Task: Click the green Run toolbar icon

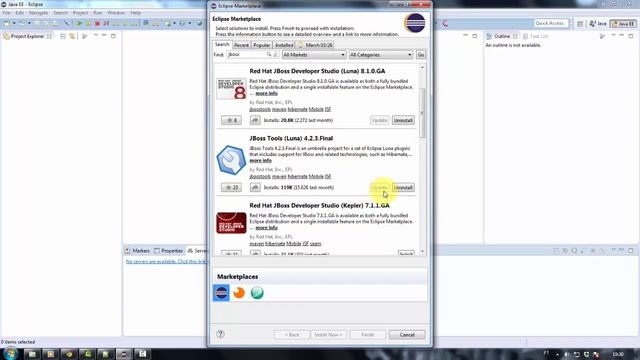Action: [79, 24]
